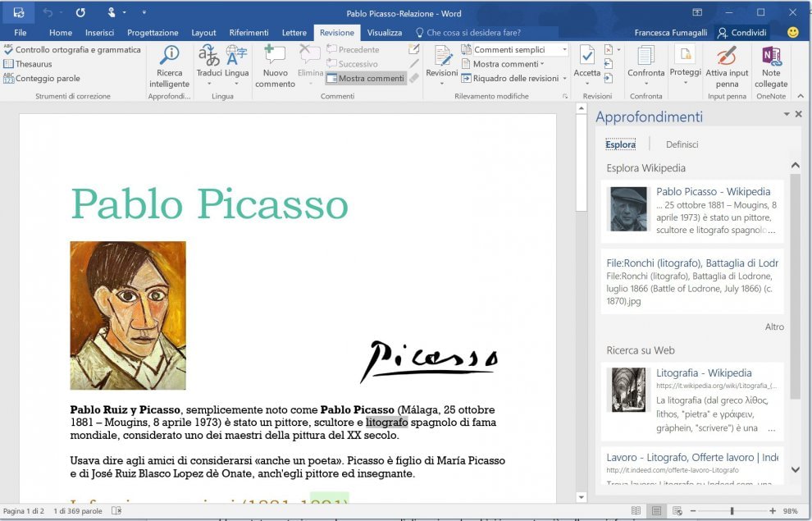Collapse the ribbon with the chevron
Image resolution: width=812 pixels, height=521 pixels.
pyautogui.click(x=801, y=96)
